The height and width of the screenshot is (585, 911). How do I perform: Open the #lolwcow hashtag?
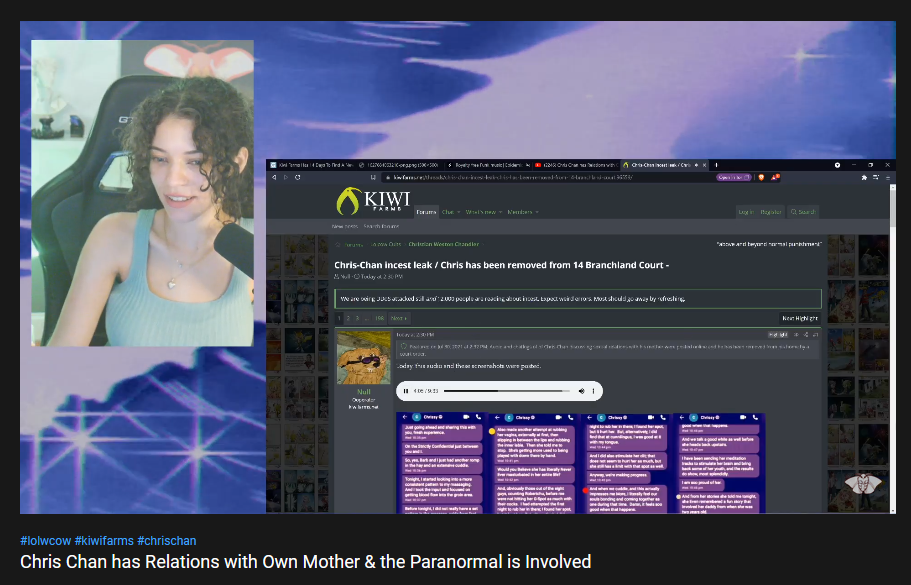pos(45,541)
